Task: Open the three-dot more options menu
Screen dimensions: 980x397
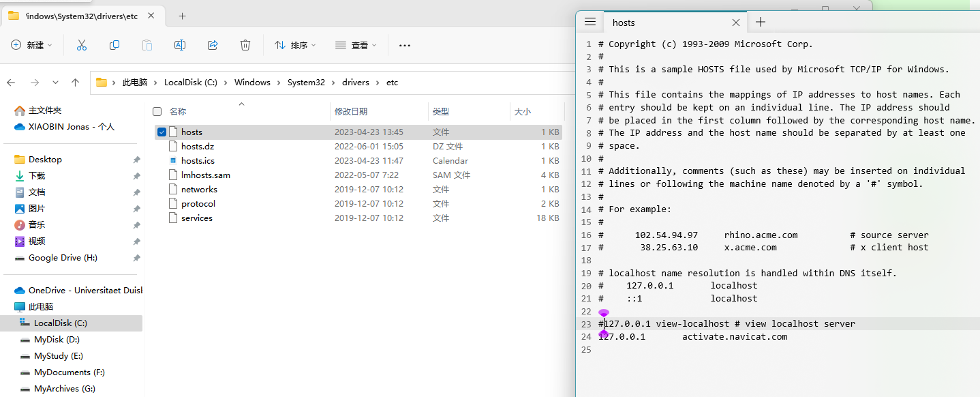Action: pos(405,46)
